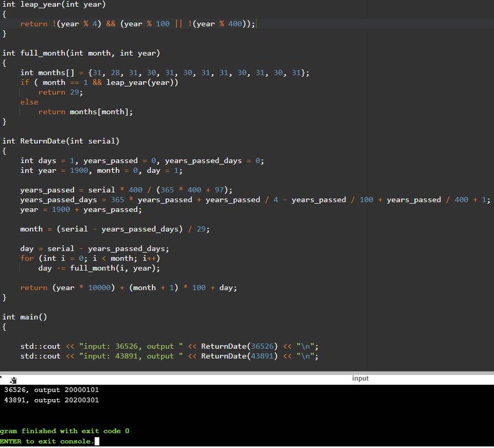Select the "input" console tab label
The width and height of the screenshot is (494, 448).
click(x=360, y=378)
